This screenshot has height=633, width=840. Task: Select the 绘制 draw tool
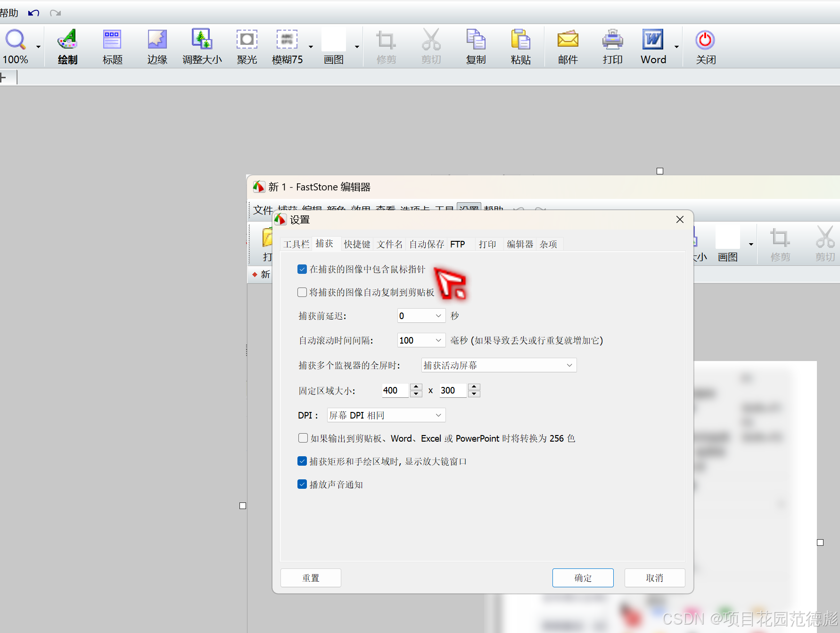pos(67,47)
